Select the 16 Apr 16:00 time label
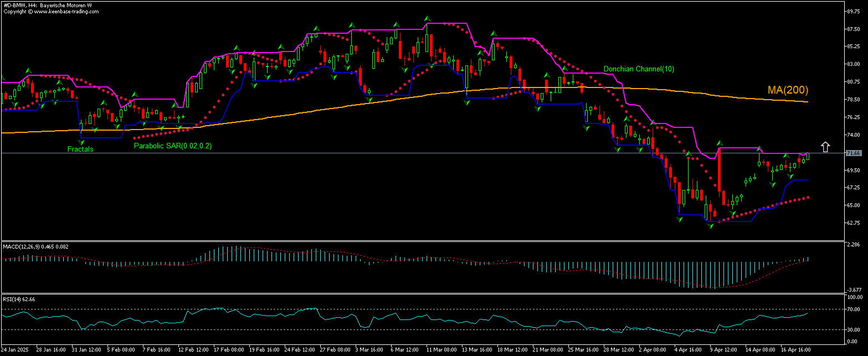The height and width of the screenshot is (356, 868). [797, 350]
